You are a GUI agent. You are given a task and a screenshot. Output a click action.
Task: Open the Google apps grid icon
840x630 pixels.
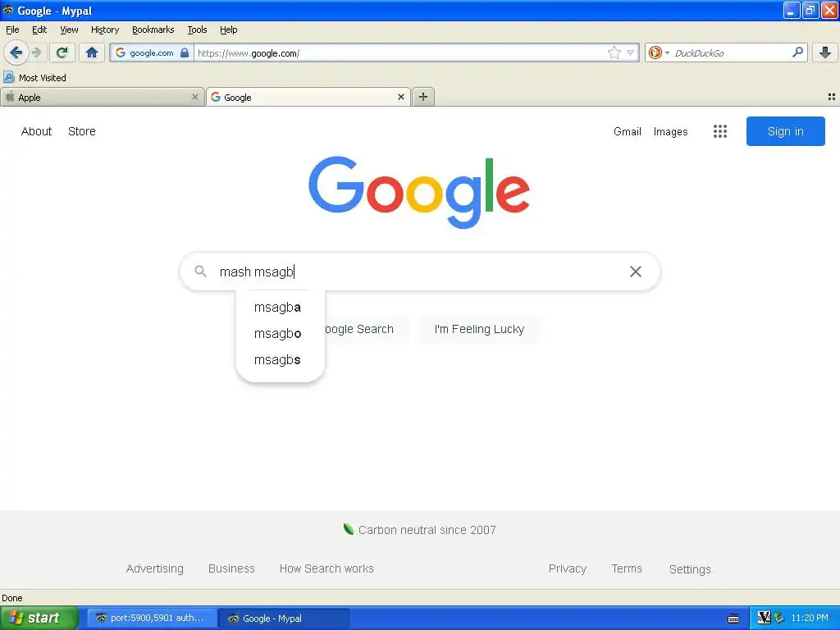tap(720, 131)
